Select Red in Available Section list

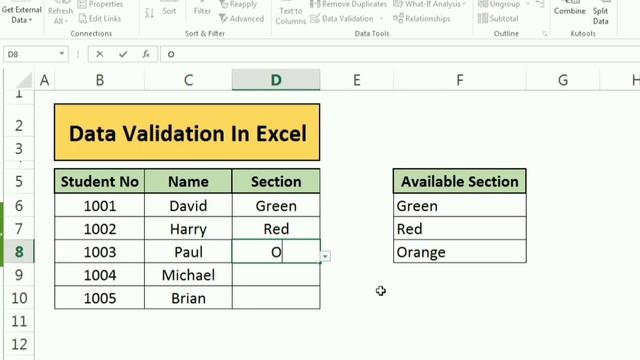coord(460,229)
